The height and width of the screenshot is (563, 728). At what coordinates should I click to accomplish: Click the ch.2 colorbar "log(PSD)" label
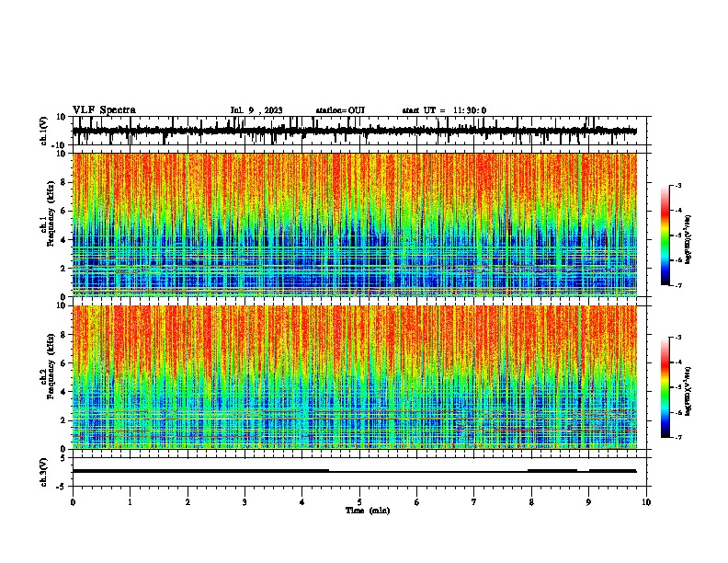[688, 391]
